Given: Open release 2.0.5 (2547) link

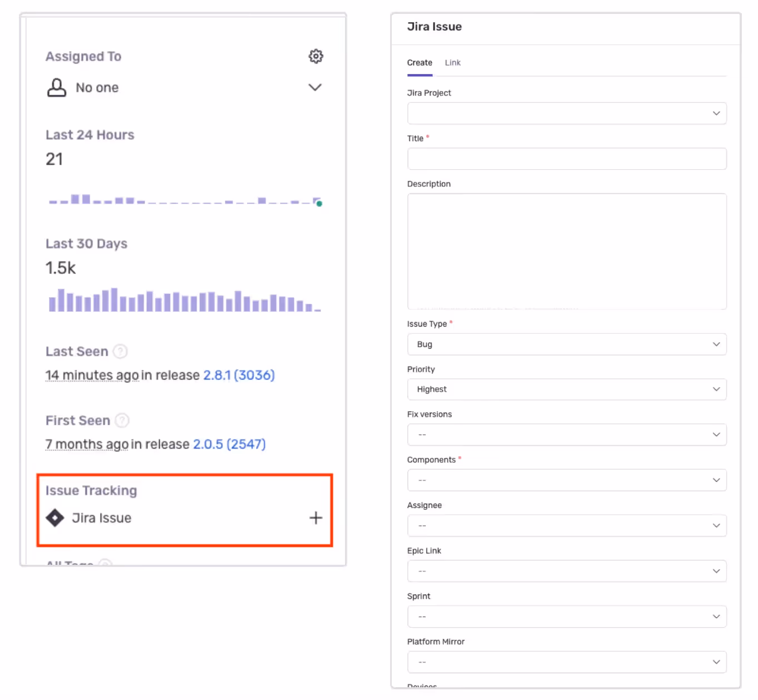Looking at the screenshot, I should pos(229,445).
